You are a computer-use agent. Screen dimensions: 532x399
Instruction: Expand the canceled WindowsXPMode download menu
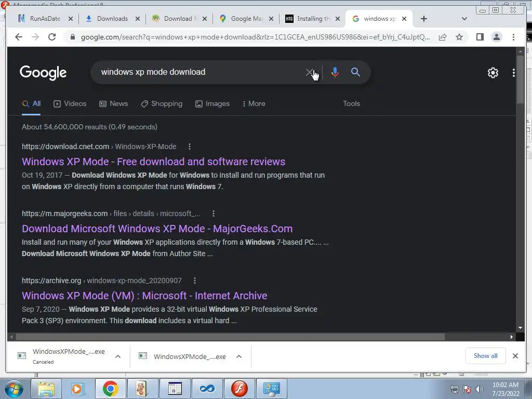pos(118,356)
